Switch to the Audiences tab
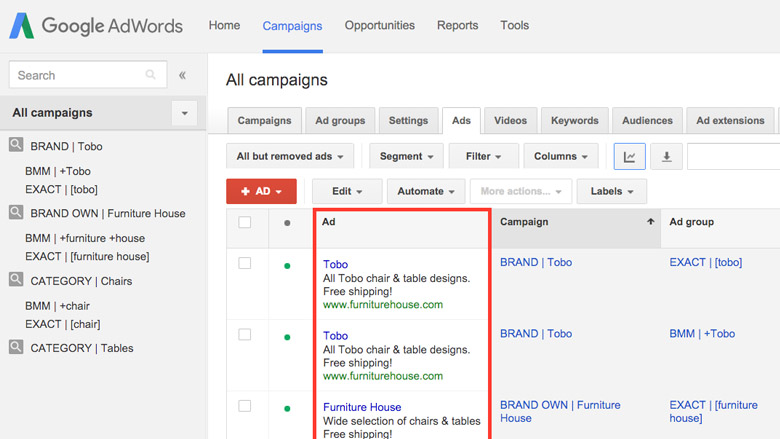780x439 pixels. pos(647,120)
